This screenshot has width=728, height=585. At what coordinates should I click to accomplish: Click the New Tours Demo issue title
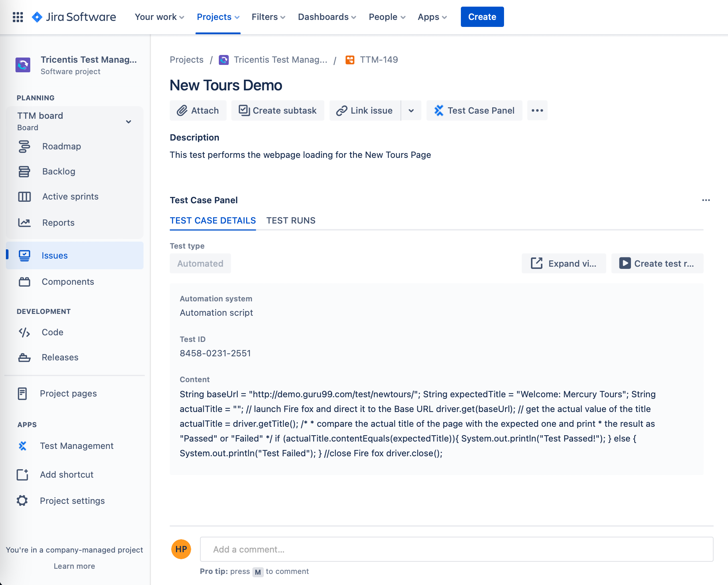(226, 85)
